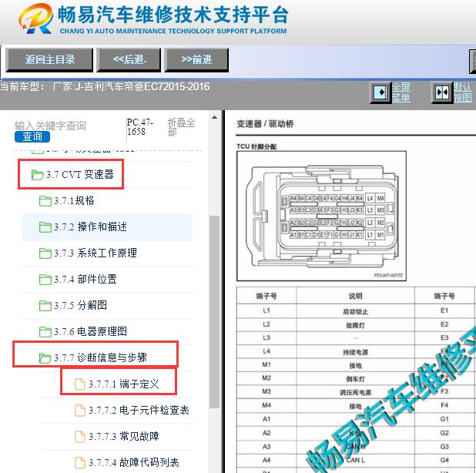Click the tree panel scroll-up arrow
The width and height of the screenshot is (476, 473).
point(214,117)
